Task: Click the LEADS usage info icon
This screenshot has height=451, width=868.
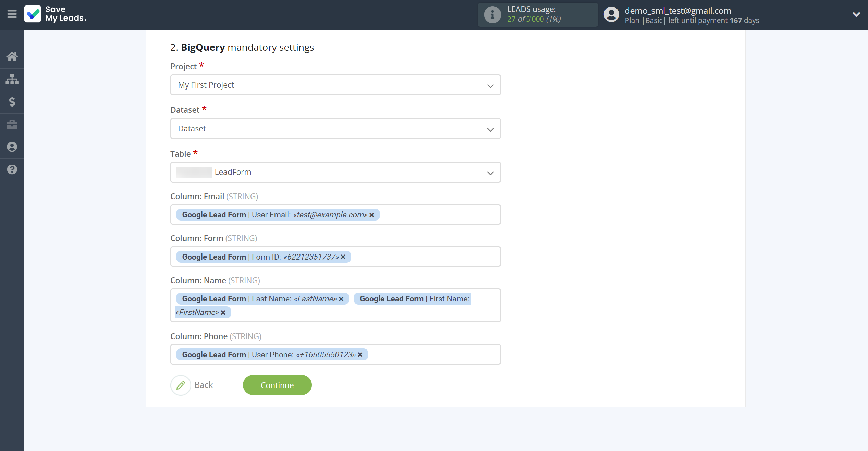Action: coord(492,15)
